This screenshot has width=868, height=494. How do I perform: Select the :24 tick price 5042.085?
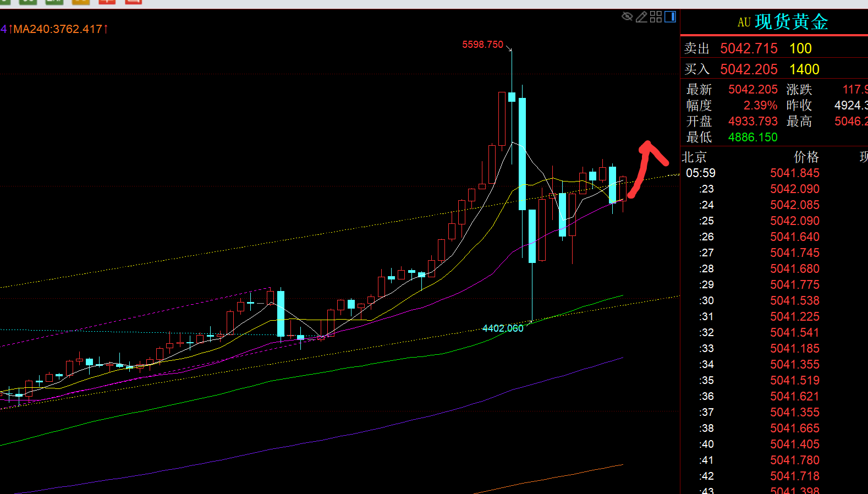click(x=795, y=205)
